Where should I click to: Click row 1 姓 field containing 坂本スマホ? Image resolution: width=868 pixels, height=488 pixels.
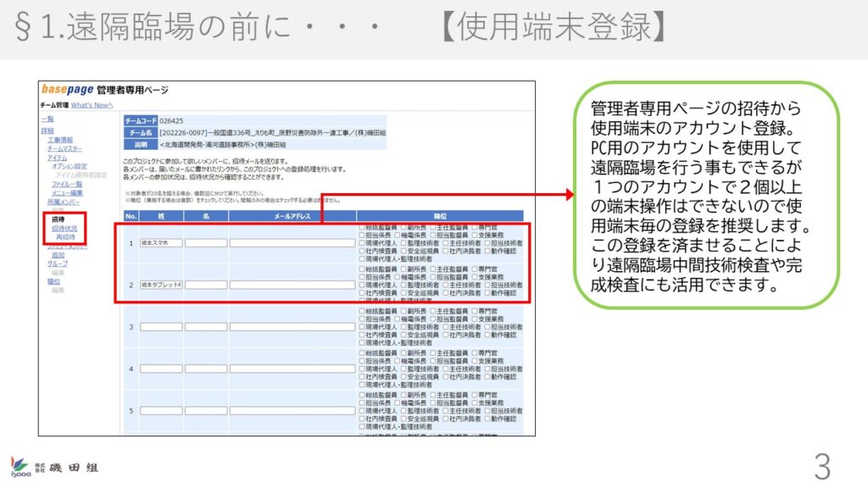tap(160, 242)
